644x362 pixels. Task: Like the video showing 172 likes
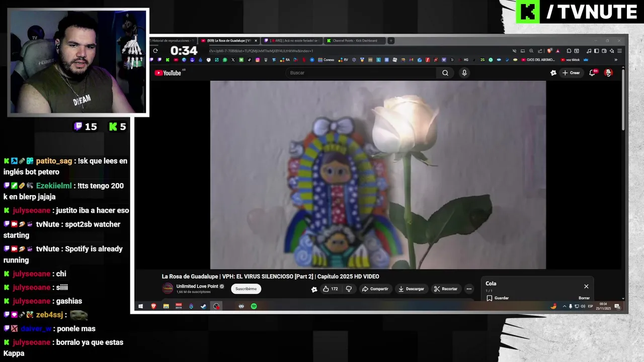331,289
